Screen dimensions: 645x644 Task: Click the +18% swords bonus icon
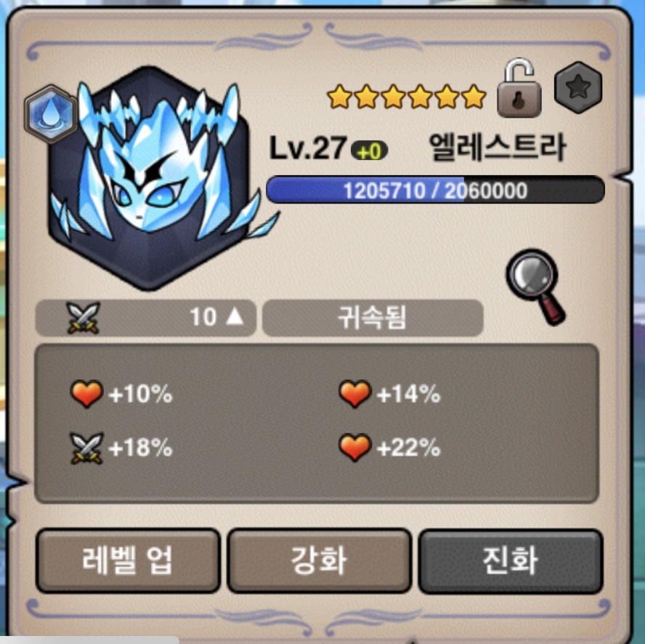click(x=86, y=448)
